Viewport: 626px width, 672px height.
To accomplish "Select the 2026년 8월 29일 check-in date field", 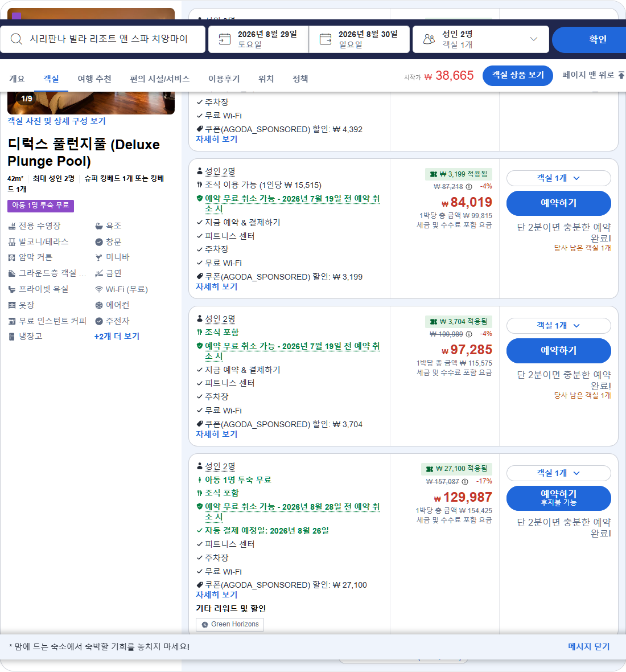I will [258, 39].
